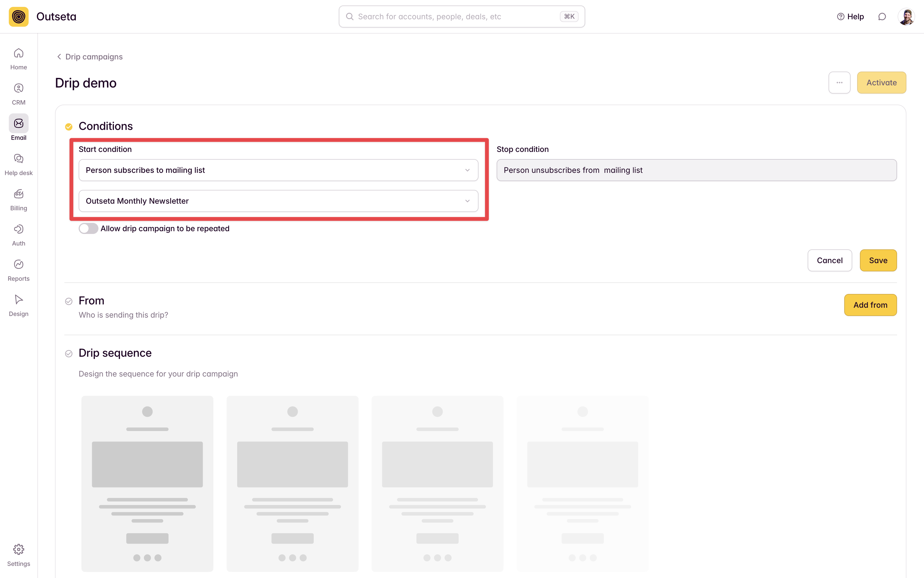Open the more options ellipsis button
This screenshot has height=578, width=924.
click(839, 83)
